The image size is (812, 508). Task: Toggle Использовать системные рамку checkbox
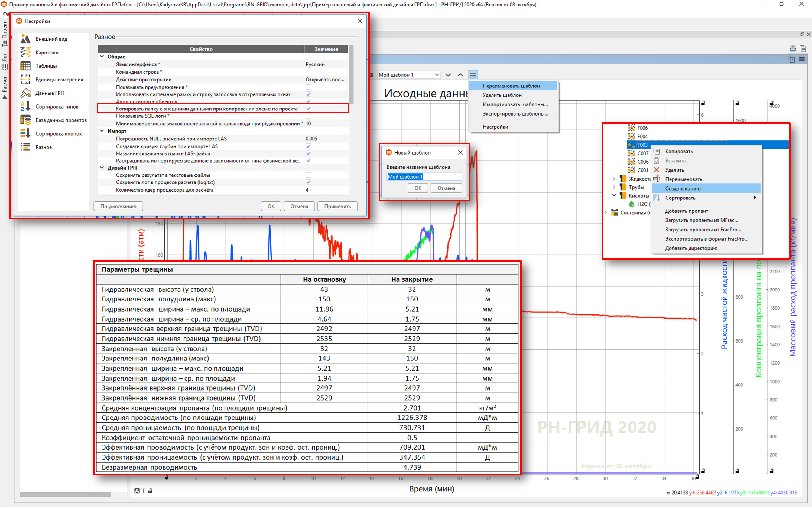pos(308,94)
